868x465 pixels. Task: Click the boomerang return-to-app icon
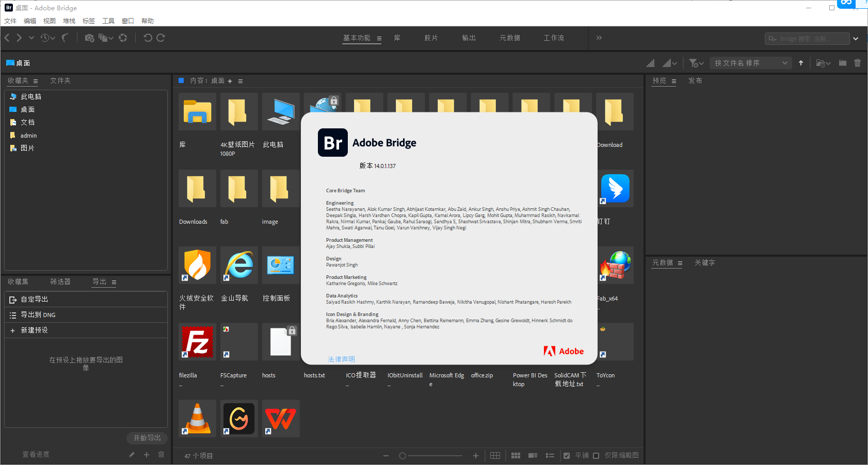tap(65, 38)
